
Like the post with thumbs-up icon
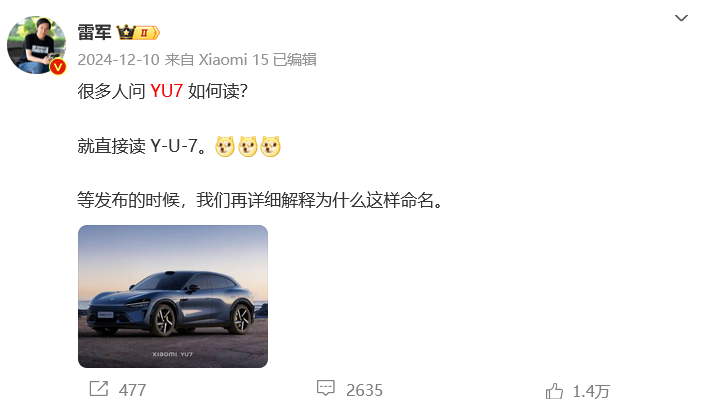click(554, 391)
